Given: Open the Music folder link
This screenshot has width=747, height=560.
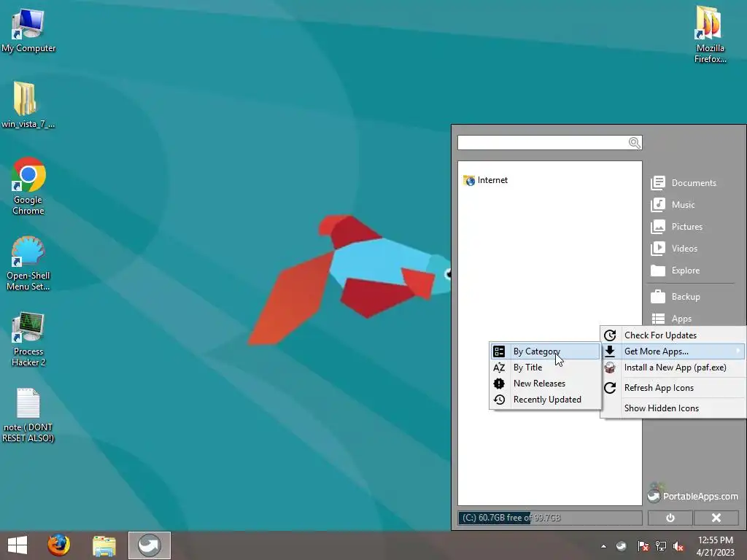Looking at the screenshot, I should (x=683, y=205).
